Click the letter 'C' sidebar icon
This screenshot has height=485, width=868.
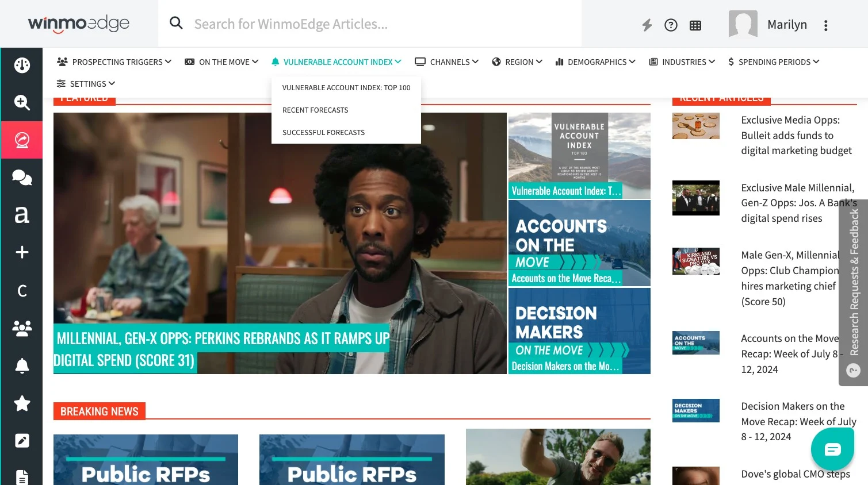click(x=22, y=291)
